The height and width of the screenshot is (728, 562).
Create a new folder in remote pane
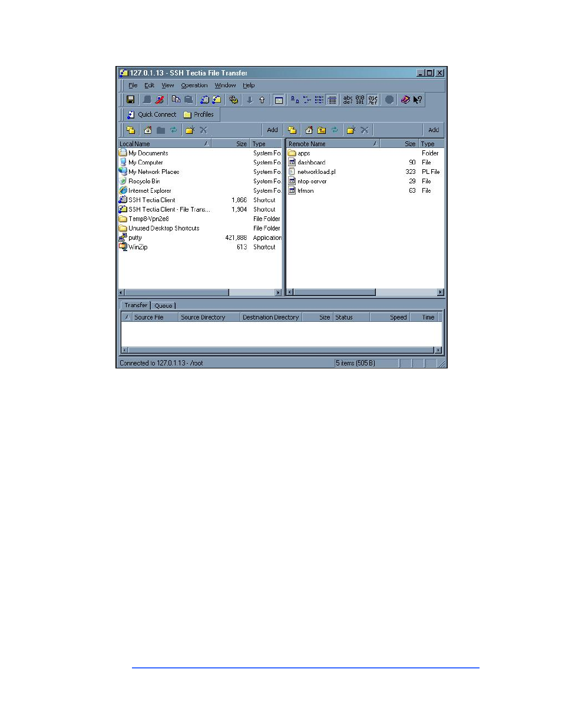point(351,130)
